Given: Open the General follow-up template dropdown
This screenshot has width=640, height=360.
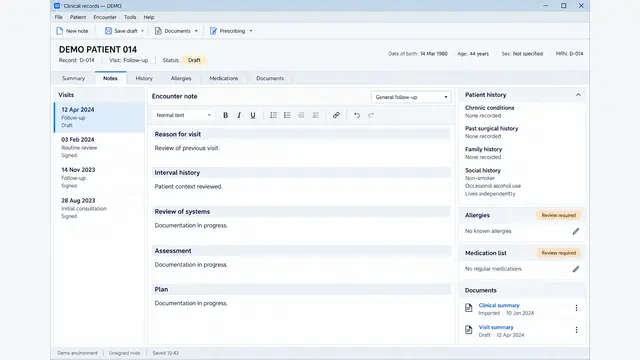Looking at the screenshot, I should [411, 97].
